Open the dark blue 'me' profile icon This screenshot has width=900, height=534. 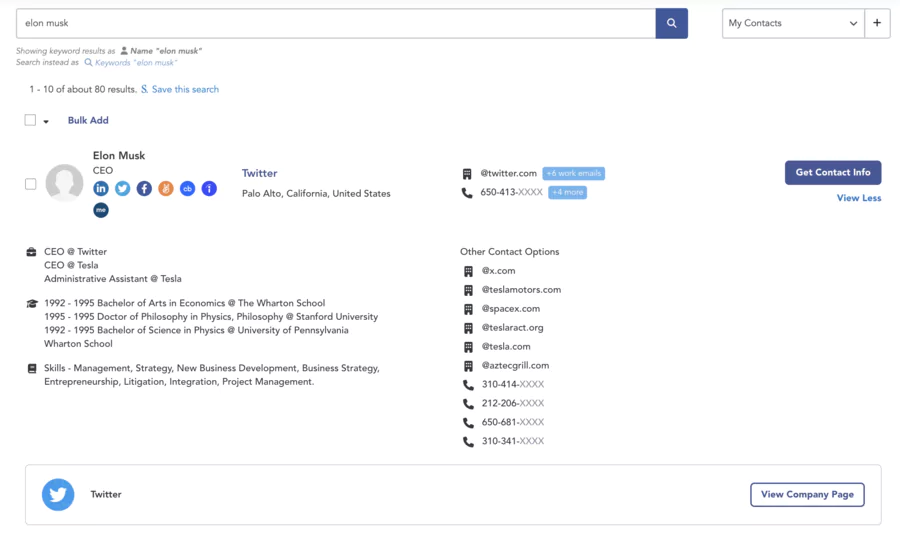point(101,210)
